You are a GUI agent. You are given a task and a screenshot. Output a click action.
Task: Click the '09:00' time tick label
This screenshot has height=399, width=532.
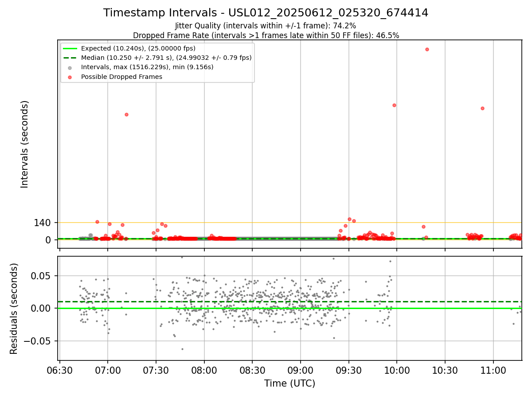pos(301,371)
